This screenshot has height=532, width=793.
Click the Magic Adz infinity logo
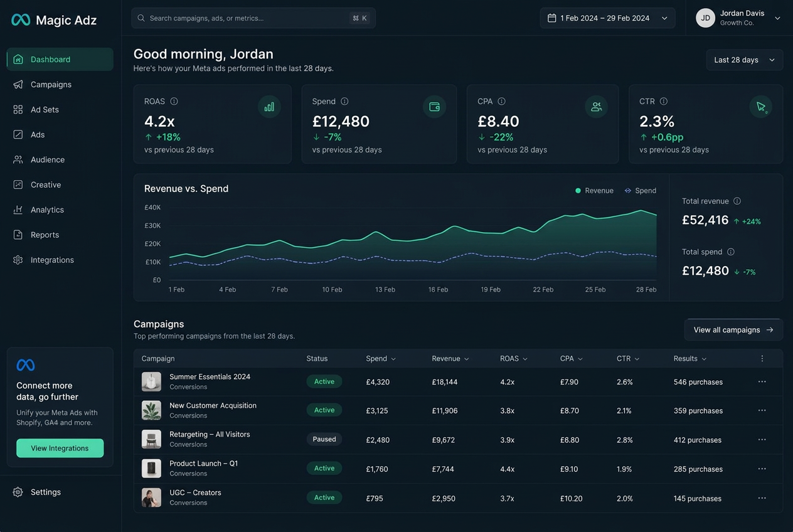21,20
